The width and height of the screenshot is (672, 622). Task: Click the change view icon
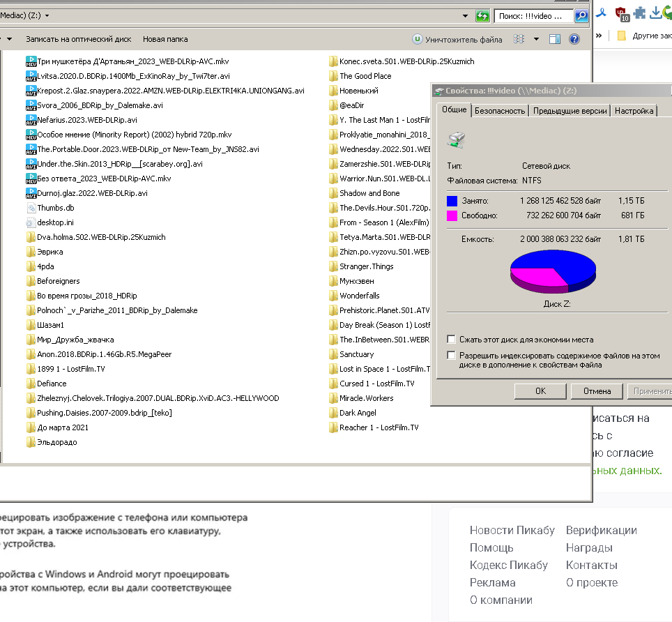click(x=519, y=39)
